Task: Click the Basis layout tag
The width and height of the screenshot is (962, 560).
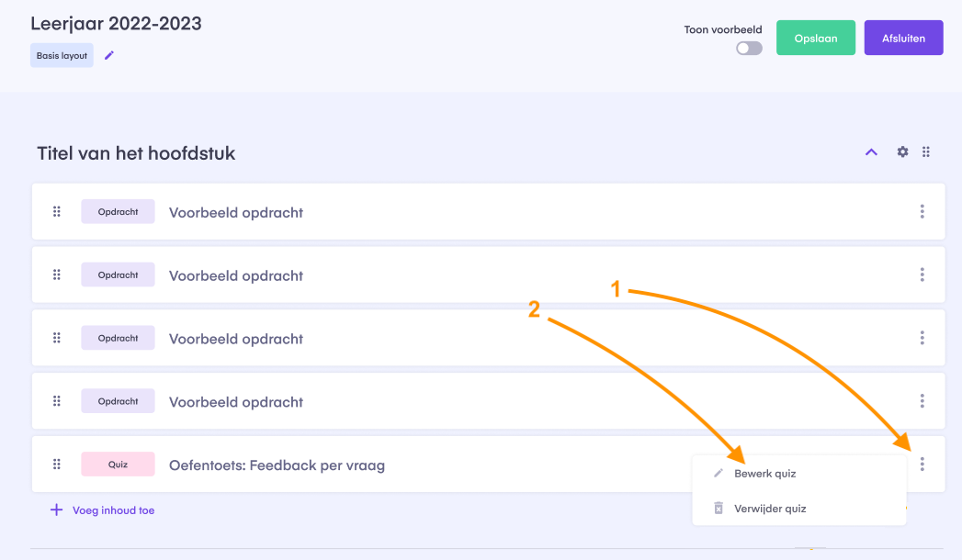Action: coord(62,55)
